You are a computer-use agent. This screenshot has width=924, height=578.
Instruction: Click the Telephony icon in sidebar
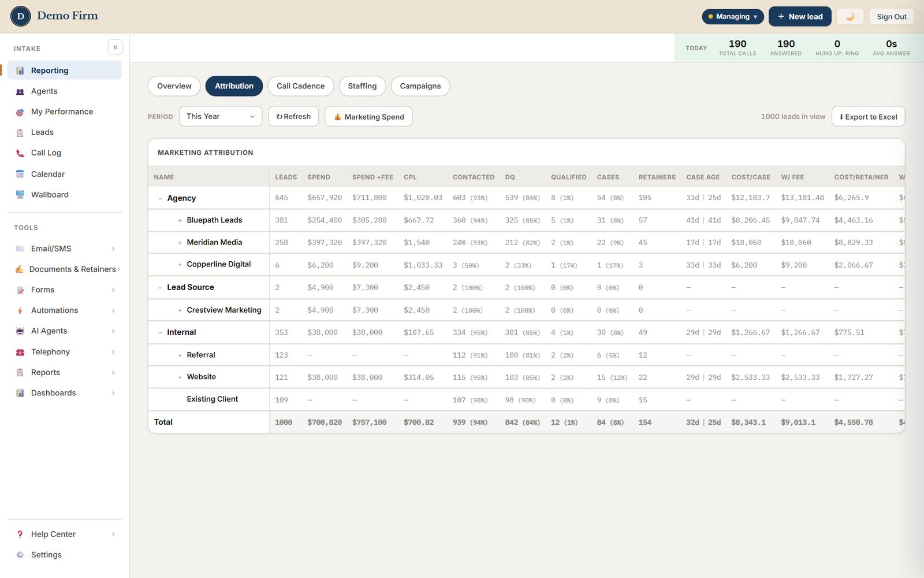20,352
